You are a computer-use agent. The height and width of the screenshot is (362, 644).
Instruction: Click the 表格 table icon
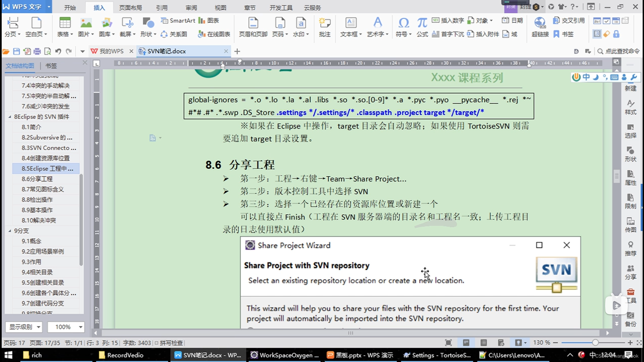point(65,23)
